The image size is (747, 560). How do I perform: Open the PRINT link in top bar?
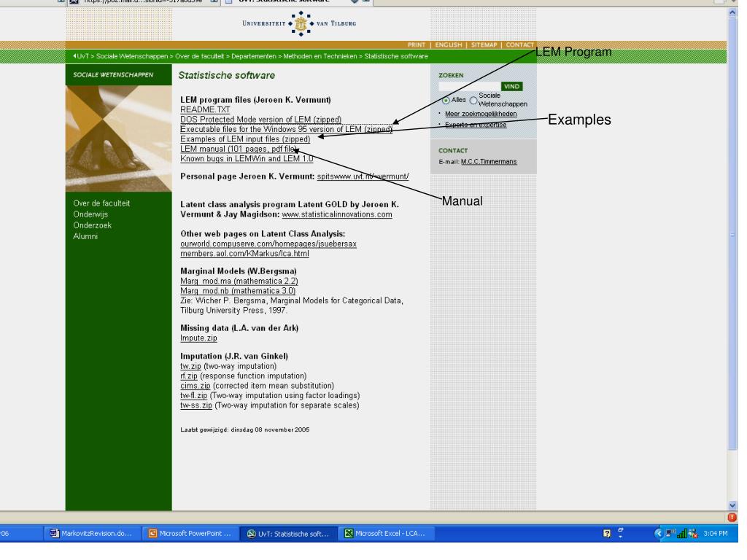click(x=417, y=44)
